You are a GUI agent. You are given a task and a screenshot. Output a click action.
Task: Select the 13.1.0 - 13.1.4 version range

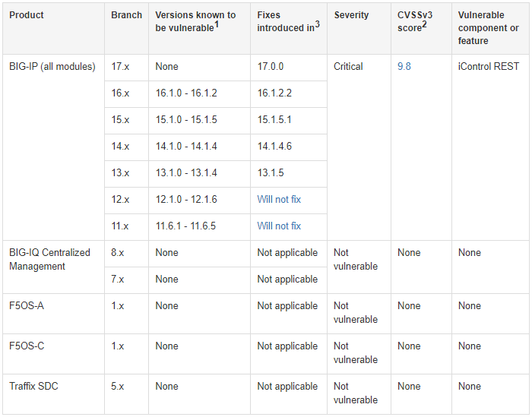[x=185, y=173]
